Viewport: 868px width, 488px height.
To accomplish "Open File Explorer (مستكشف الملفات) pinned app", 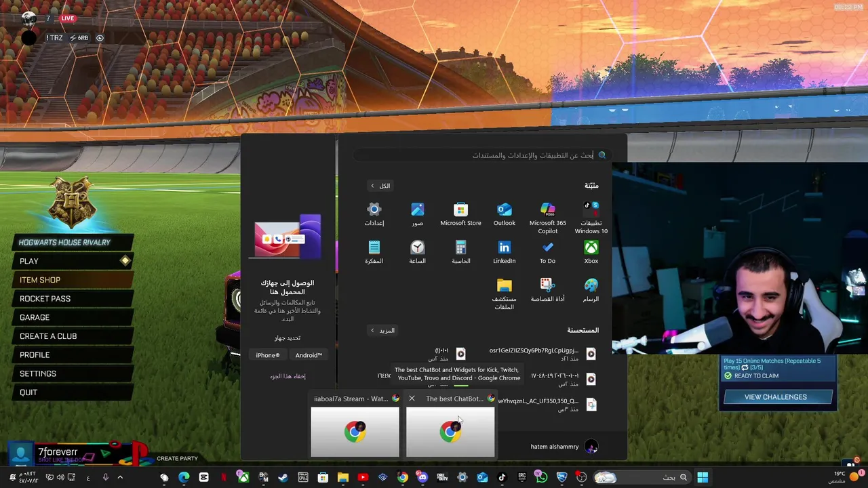I will (504, 294).
